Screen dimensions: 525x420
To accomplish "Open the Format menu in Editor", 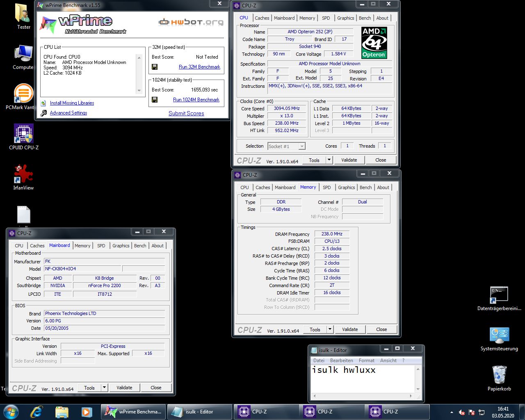I will point(366,361).
